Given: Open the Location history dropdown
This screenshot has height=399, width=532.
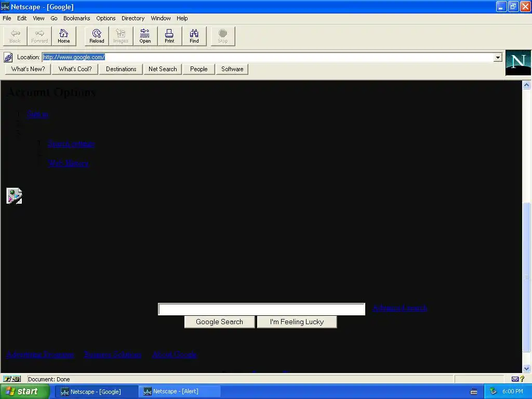Looking at the screenshot, I should coord(498,57).
